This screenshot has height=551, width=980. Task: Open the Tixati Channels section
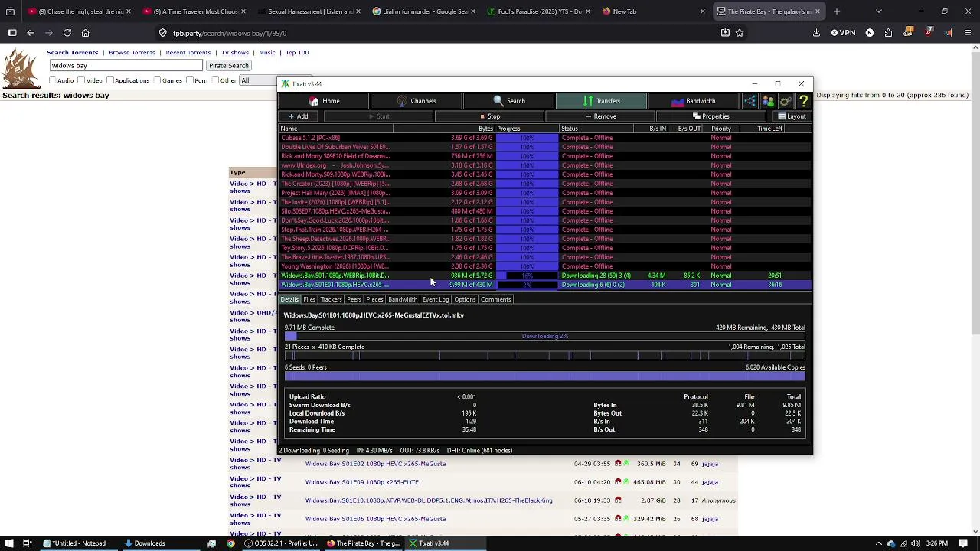pyautogui.click(x=416, y=101)
